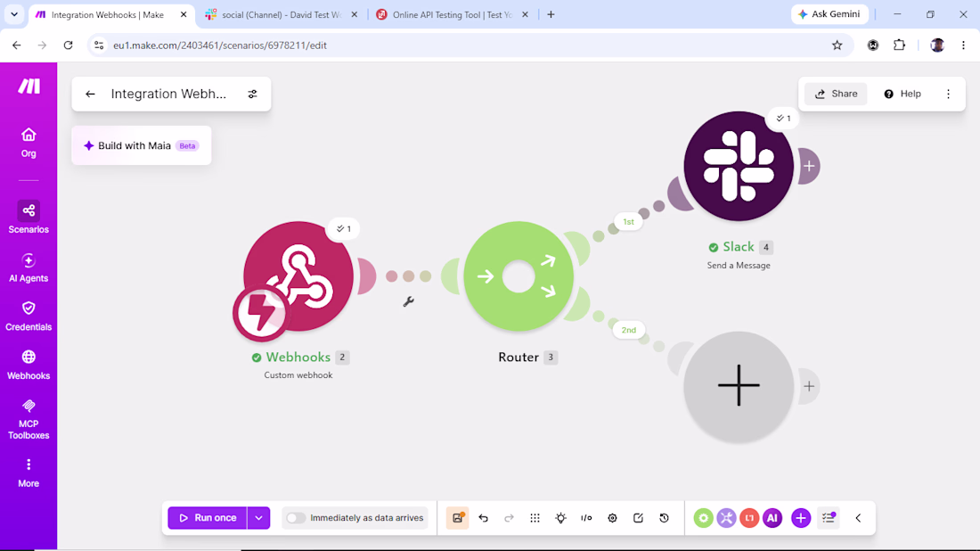Image resolution: width=980 pixels, height=551 pixels.
Task: Open the three-dot options menu beside Help
Action: (x=948, y=94)
